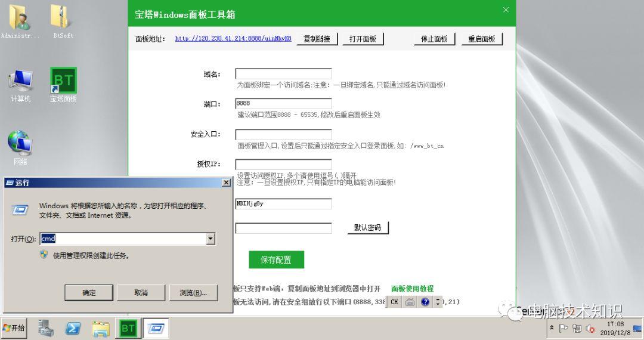Switch to the BT panel taskbar item
The height and width of the screenshot is (340, 644).
[128, 328]
